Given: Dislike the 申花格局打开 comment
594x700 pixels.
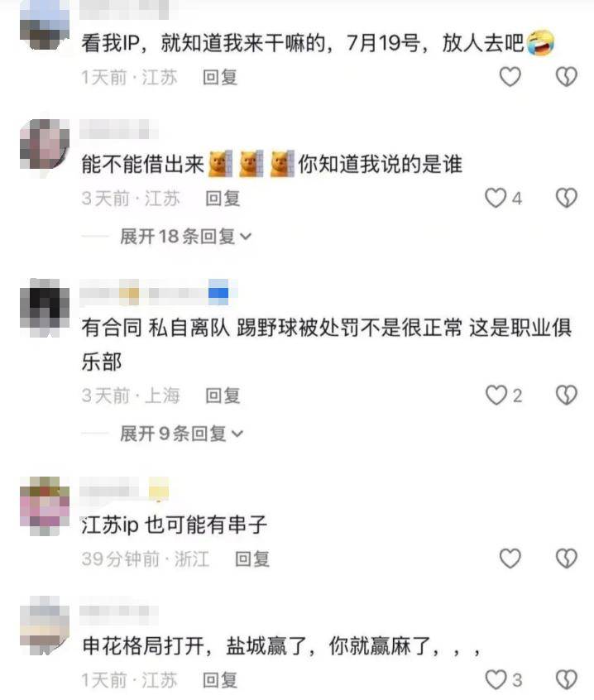Looking at the screenshot, I should click(567, 680).
